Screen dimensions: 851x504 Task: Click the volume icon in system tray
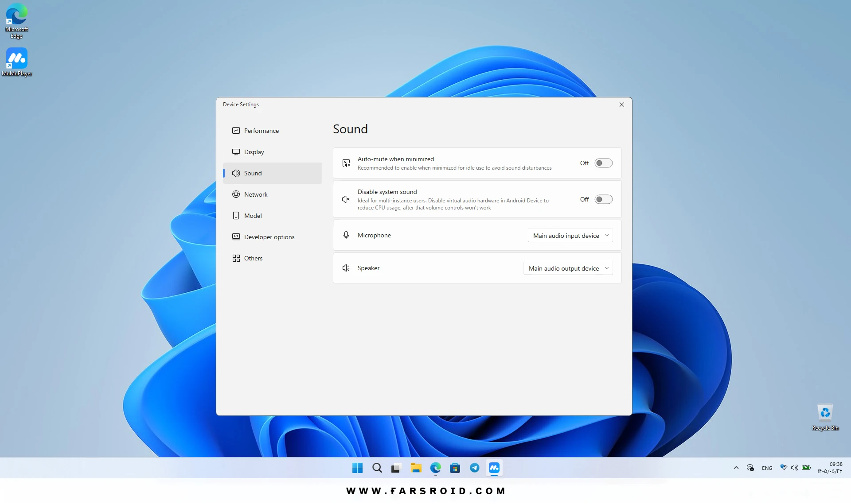(x=794, y=468)
